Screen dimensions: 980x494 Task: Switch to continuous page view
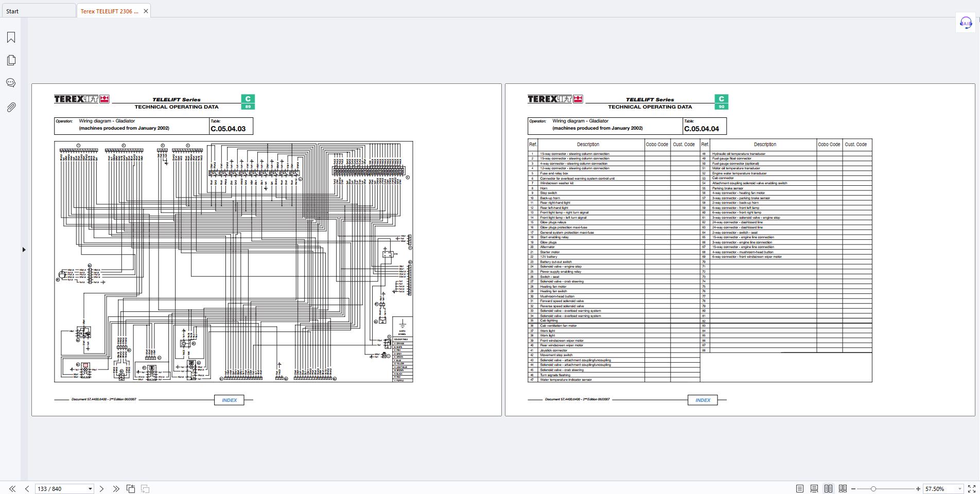[814, 489]
